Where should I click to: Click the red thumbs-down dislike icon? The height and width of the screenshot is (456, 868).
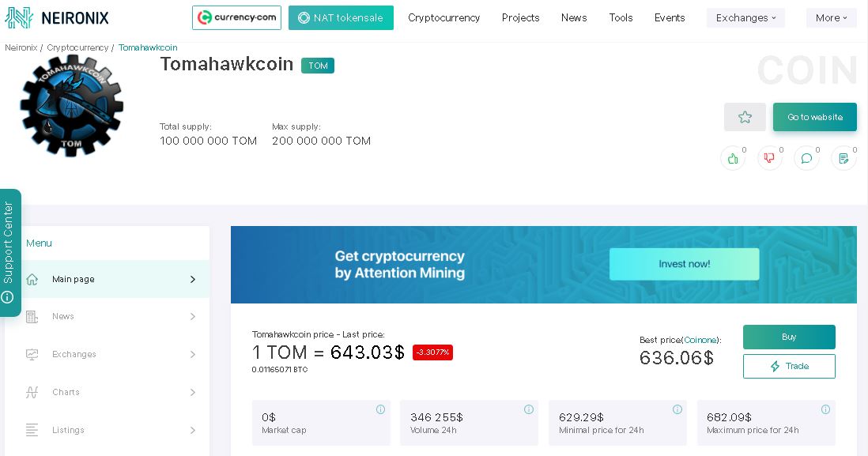(769, 159)
